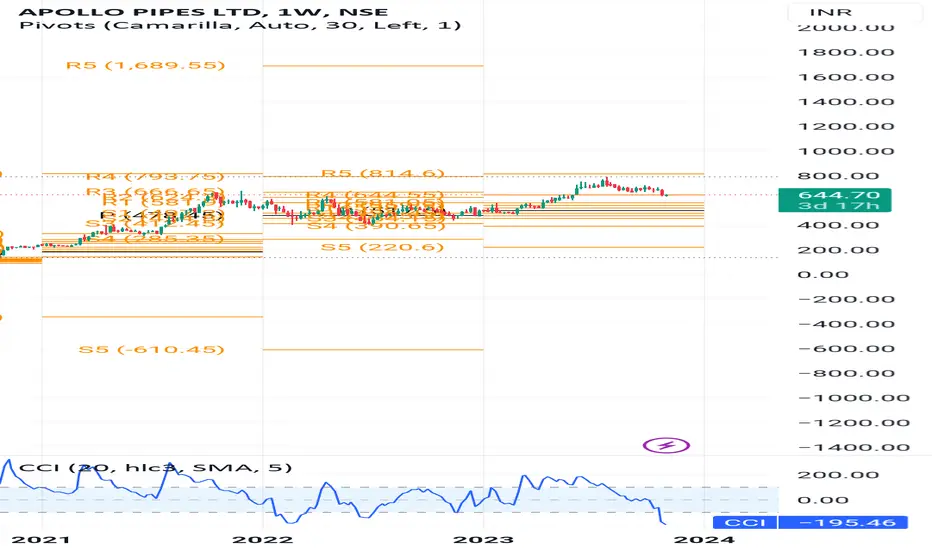Click the 2023 time axis label
This screenshot has width=932, height=550.
[483, 540]
